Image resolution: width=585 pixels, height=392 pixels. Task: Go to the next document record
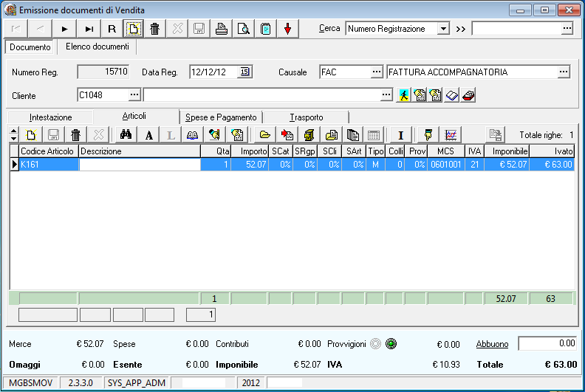pyautogui.click(x=65, y=29)
